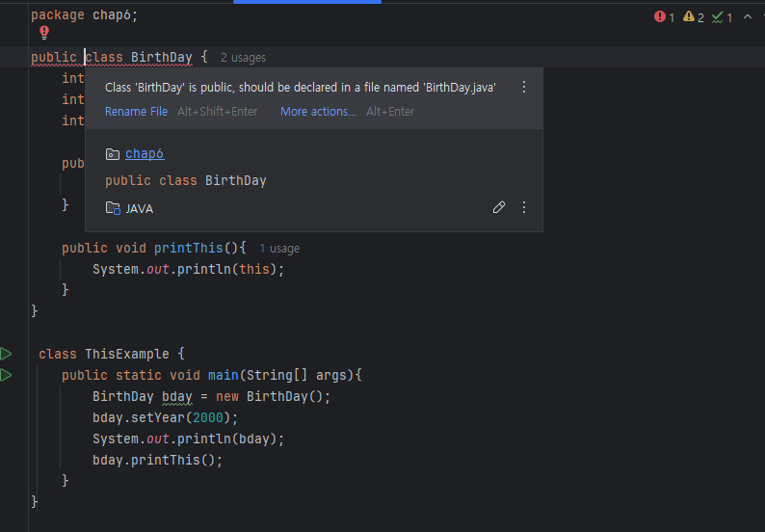765x532 pixels.
Task: Click 'bday.printThis();' line
Action: 158,460
